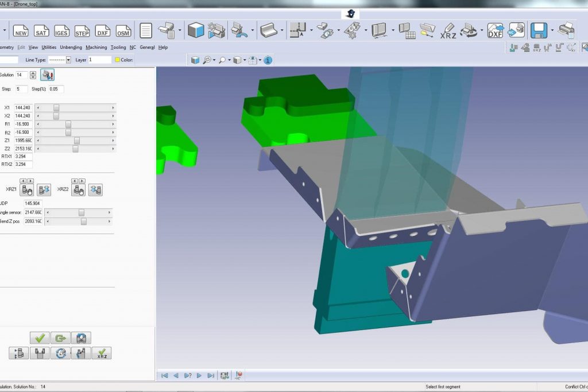Click the red exclamation icon beside Solution
This screenshot has width=588, height=392.
pyautogui.click(x=47, y=75)
